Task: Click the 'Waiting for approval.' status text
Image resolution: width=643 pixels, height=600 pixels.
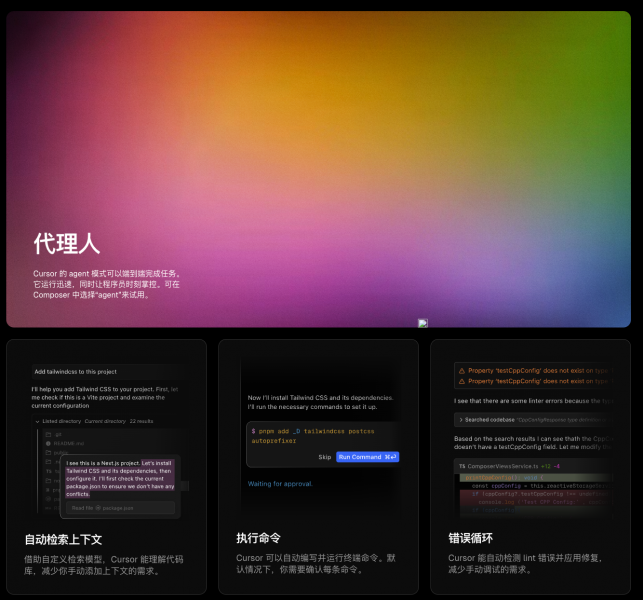Action: (x=280, y=484)
